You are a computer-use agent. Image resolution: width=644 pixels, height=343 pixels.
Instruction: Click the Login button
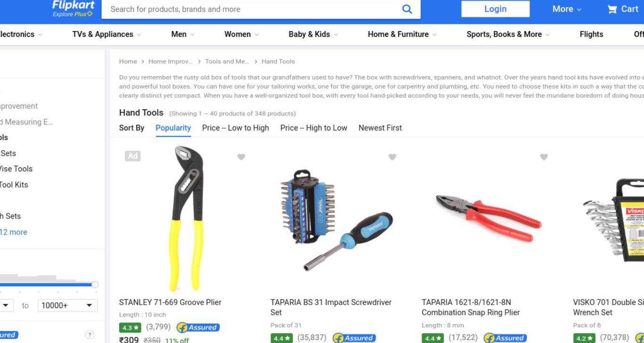tap(495, 9)
